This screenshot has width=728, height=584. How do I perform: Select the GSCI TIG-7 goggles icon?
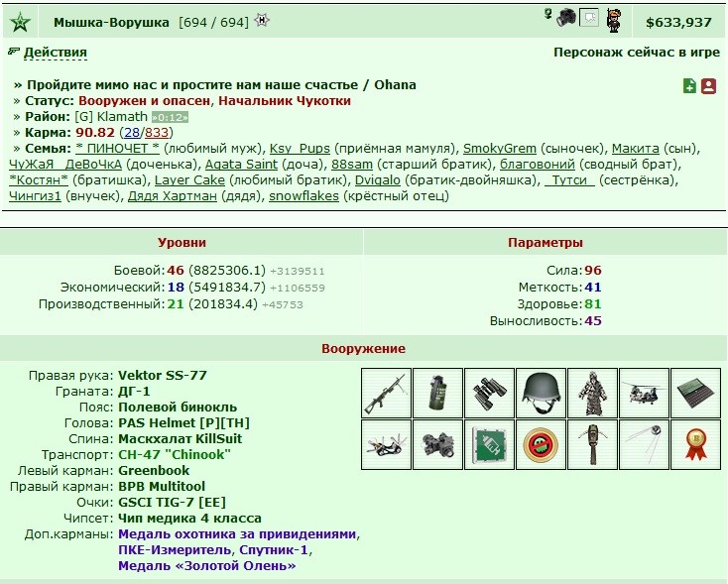[437, 445]
